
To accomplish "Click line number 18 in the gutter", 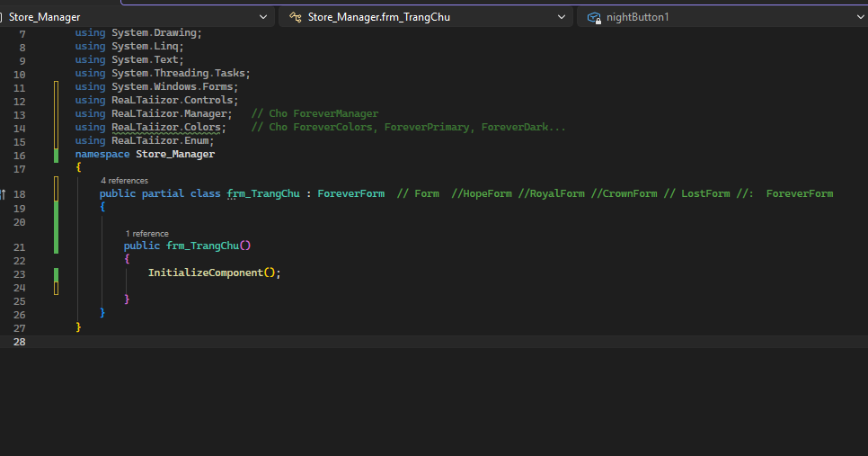I will tap(20, 194).
